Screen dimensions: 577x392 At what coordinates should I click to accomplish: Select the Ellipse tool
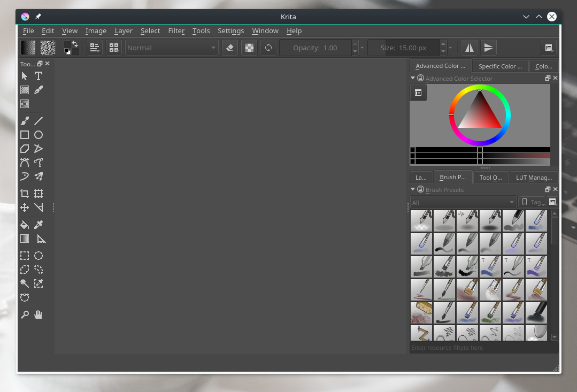pyautogui.click(x=39, y=135)
